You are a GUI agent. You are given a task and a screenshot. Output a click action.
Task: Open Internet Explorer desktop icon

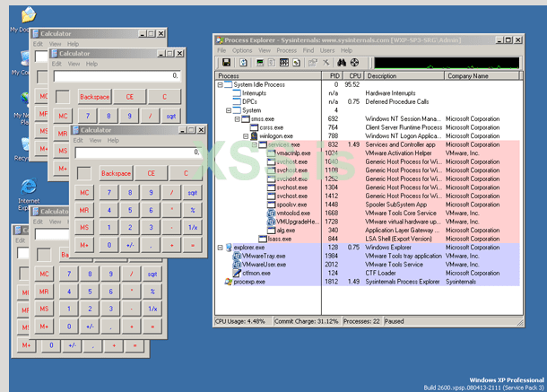(28, 187)
